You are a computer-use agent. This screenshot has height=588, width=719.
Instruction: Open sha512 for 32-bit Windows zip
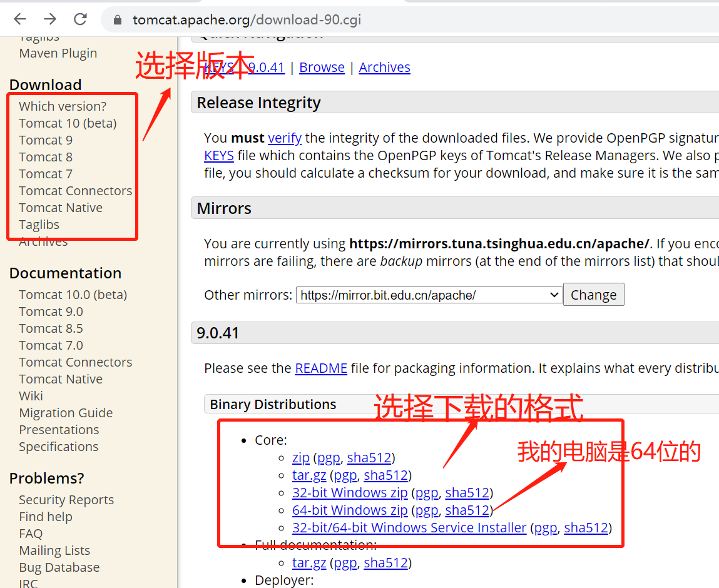pyautogui.click(x=467, y=493)
